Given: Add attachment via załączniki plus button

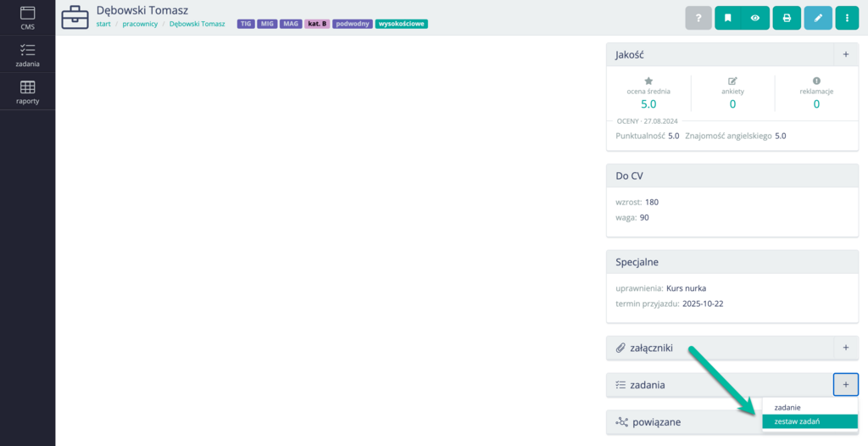Looking at the screenshot, I should (x=845, y=348).
